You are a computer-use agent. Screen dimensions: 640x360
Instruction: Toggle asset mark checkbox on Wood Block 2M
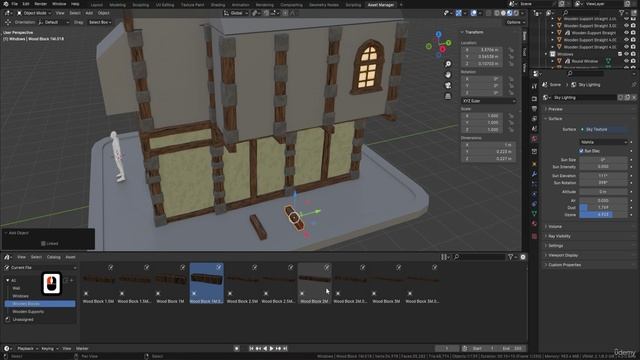(327, 267)
